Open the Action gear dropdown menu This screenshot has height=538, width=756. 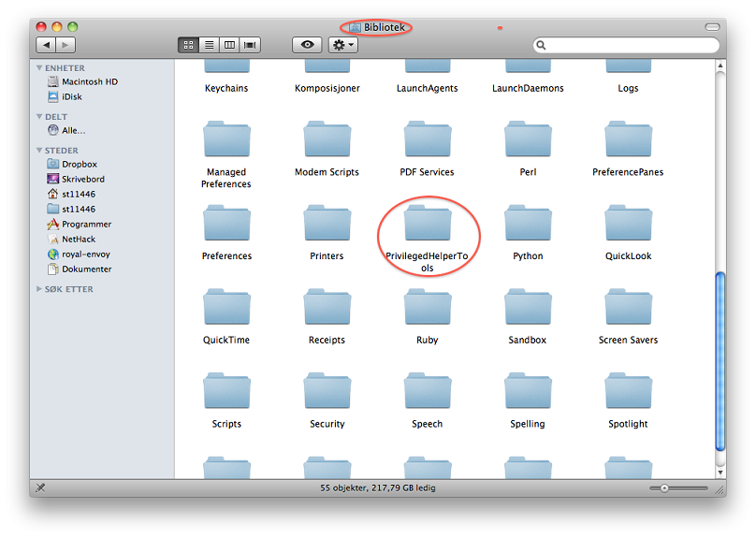(x=342, y=45)
